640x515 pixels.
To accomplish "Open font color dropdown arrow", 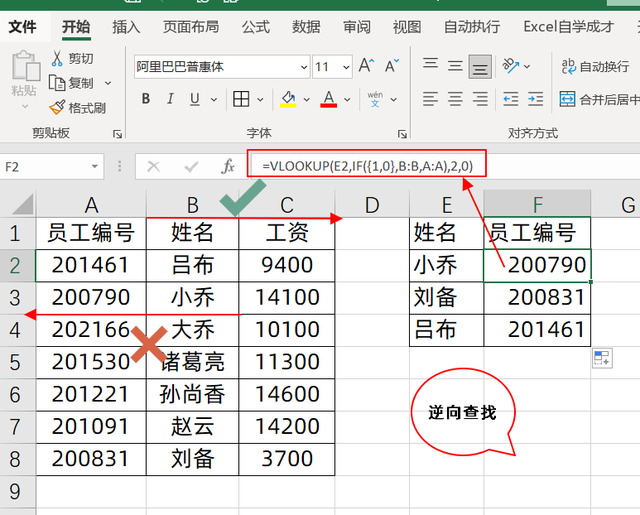I will click(x=347, y=99).
